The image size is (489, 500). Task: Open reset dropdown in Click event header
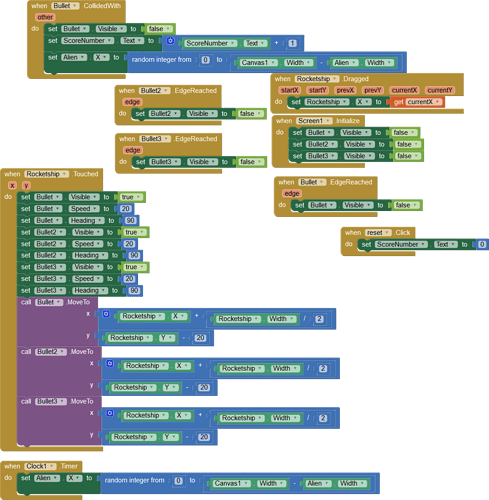(378, 232)
